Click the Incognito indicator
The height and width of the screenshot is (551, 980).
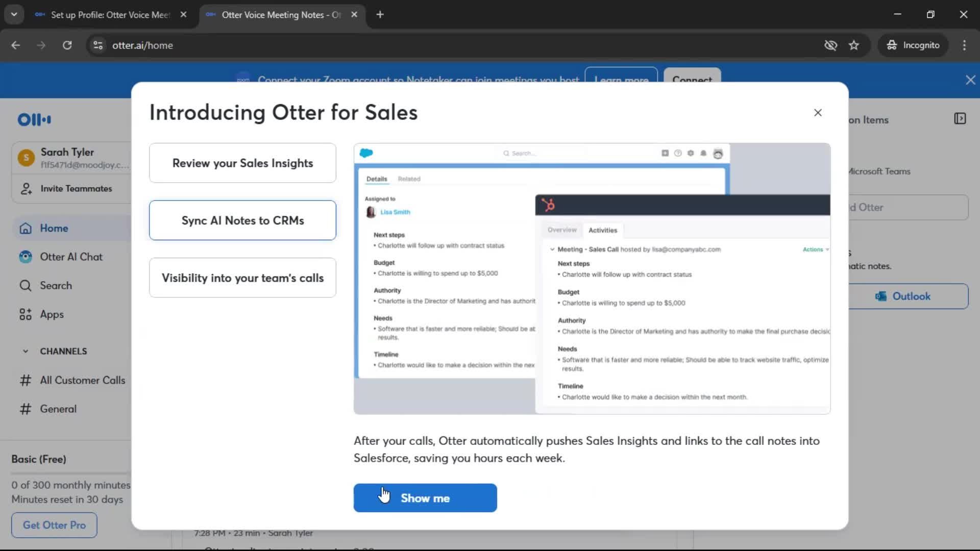click(x=913, y=45)
